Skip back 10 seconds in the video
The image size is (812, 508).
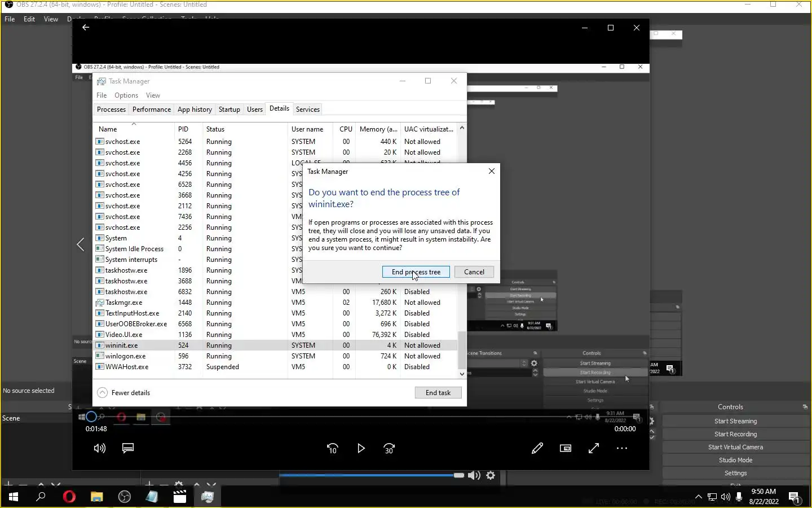(x=333, y=449)
